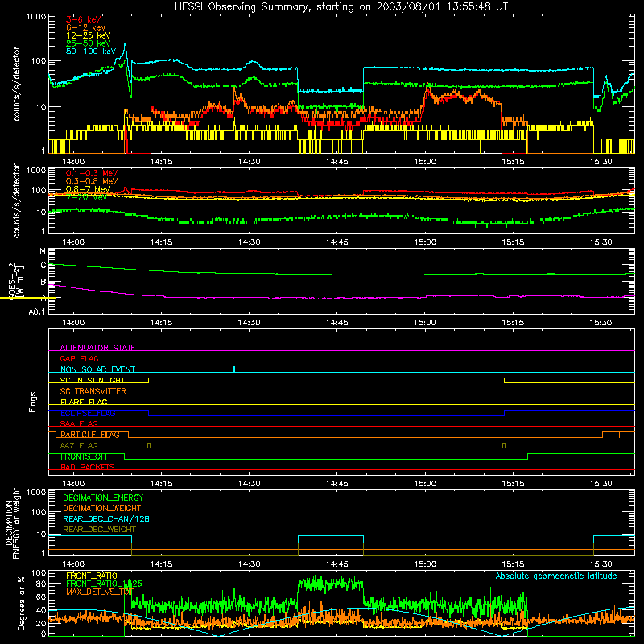The image size is (644, 644).
Task: Click the 'M' class label on GOES axis
Action: pos(43,251)
